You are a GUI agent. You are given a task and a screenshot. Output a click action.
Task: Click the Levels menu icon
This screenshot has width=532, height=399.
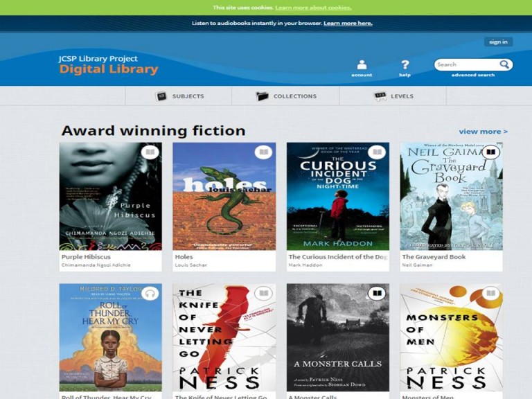(x=380, y=96)
